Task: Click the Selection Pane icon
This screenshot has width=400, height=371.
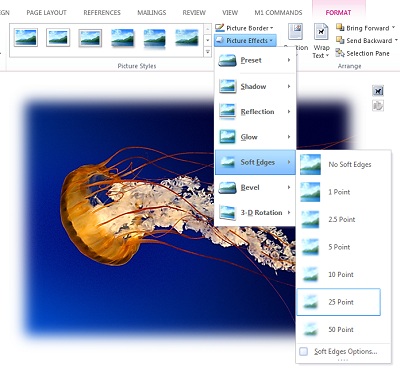Action: point(340,53)
